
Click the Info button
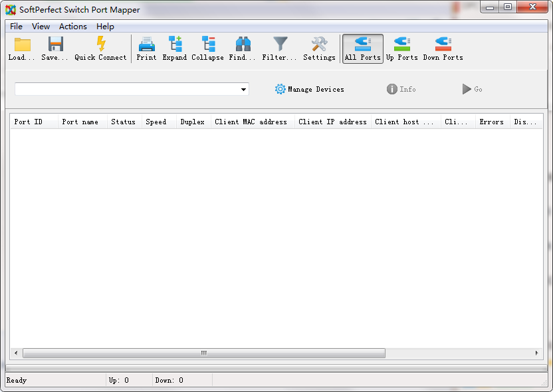pyautogui.click(x=401, y=89)
